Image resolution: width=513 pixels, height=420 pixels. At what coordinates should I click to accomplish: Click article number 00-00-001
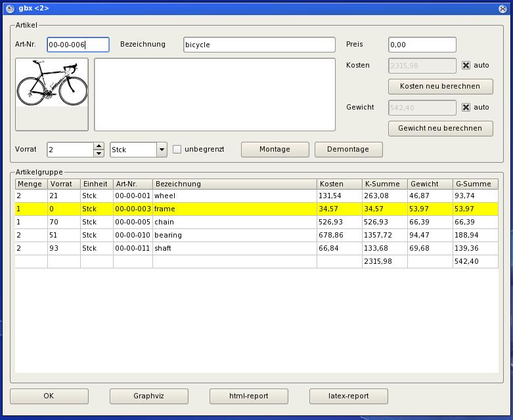[133, 196]
